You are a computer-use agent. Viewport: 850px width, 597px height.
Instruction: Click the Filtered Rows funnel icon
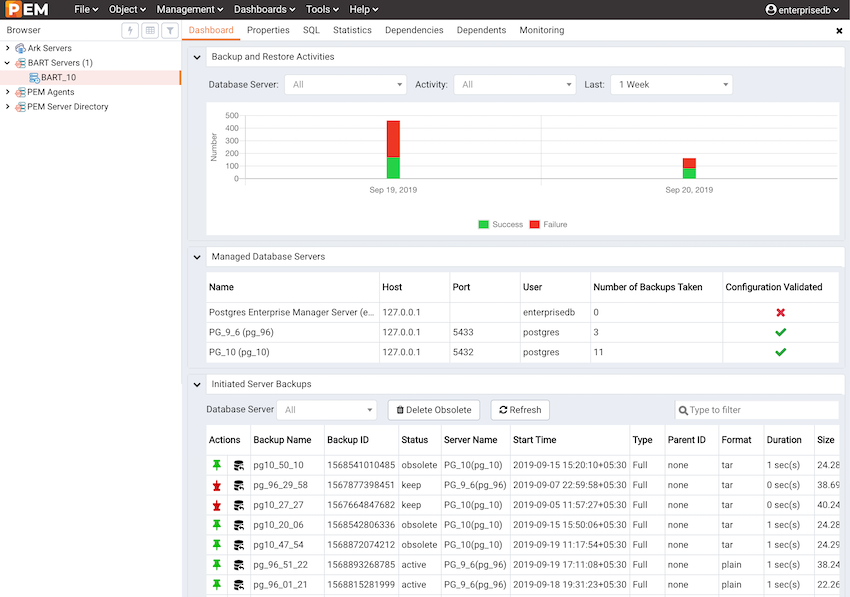(170, 30)
